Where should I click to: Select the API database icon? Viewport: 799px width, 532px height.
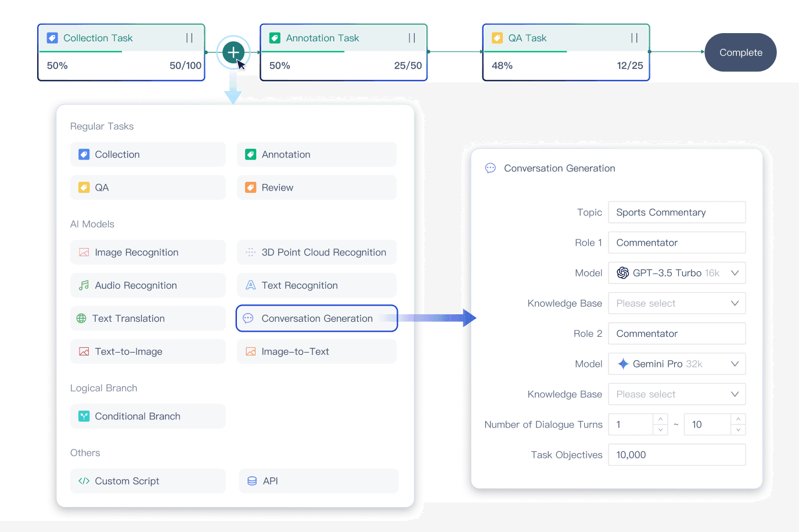[x=252, y=481]
